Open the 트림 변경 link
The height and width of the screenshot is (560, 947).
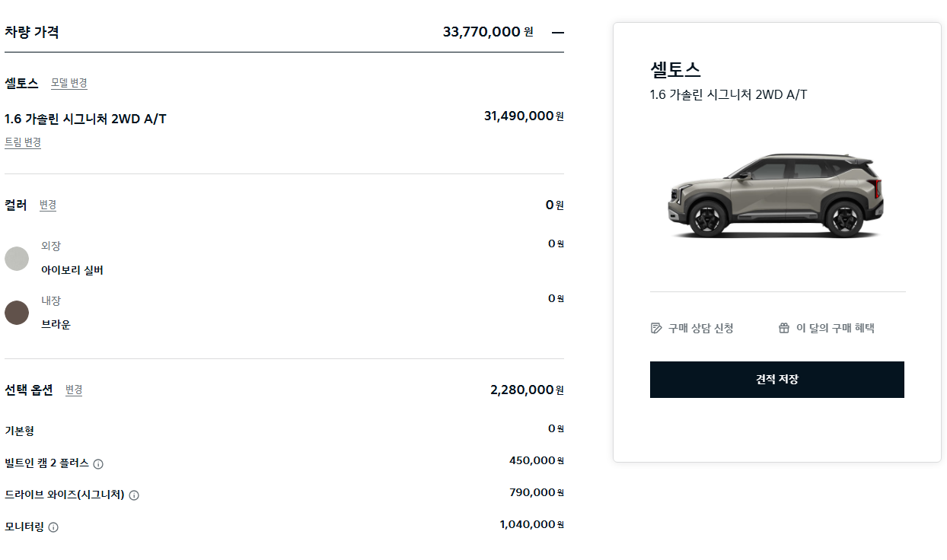coord(23,142)
